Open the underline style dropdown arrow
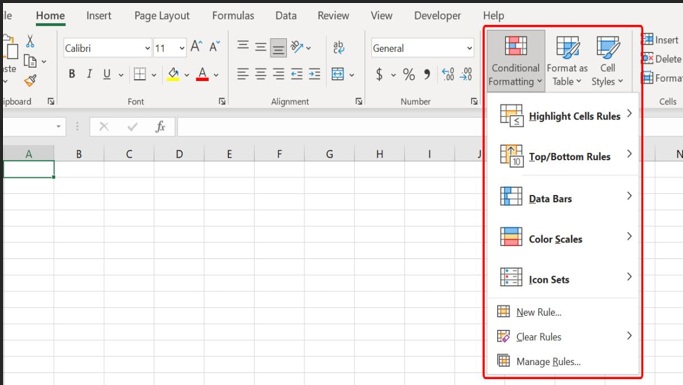The width and height of the screenshot is (683, 385). (121, 75)
